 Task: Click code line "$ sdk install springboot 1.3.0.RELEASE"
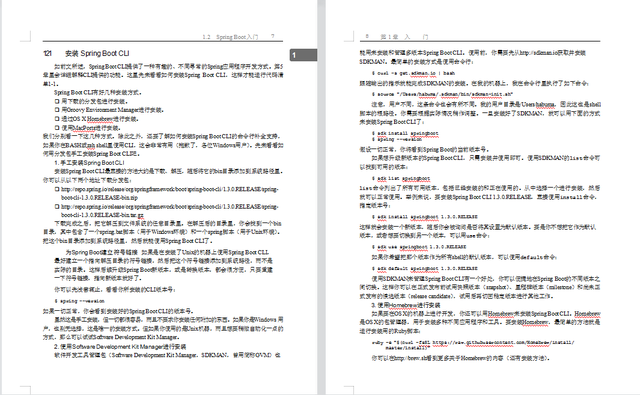pos(424,217)
